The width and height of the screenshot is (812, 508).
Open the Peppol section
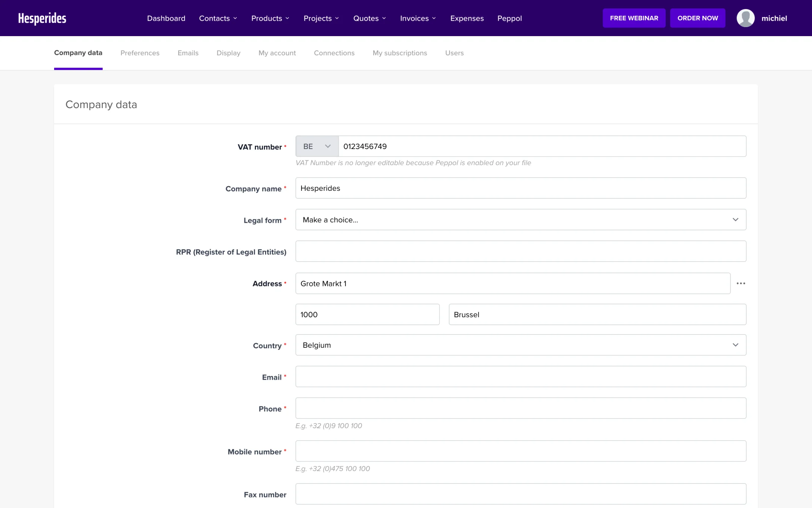tap(509, 18)
